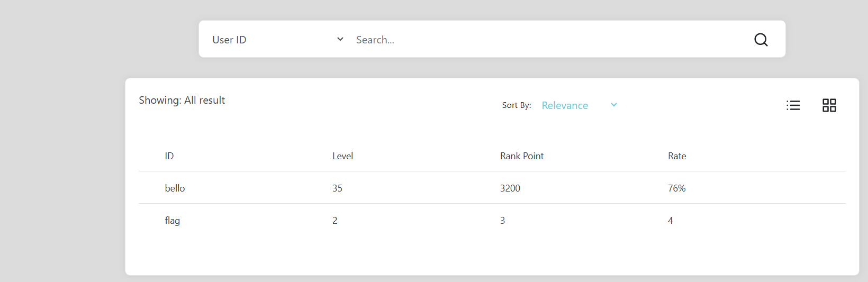868x282 pixels.
Task: Select the user ID bello
Action: 175,188
